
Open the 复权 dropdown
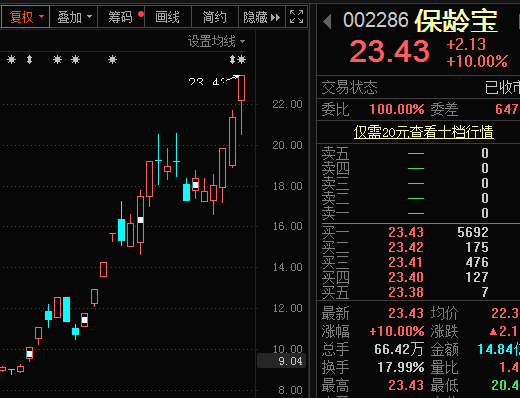click(x=25, y=17)
